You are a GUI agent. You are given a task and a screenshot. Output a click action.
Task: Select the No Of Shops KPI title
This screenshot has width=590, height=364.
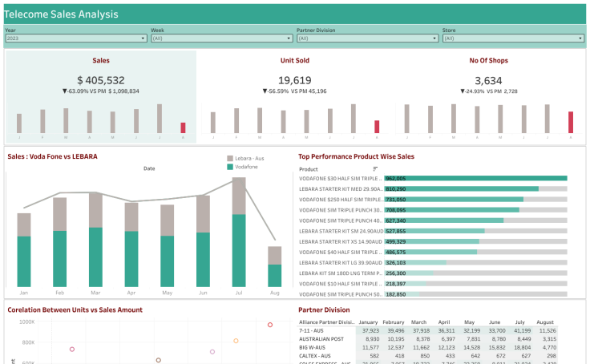click(488, 60)
